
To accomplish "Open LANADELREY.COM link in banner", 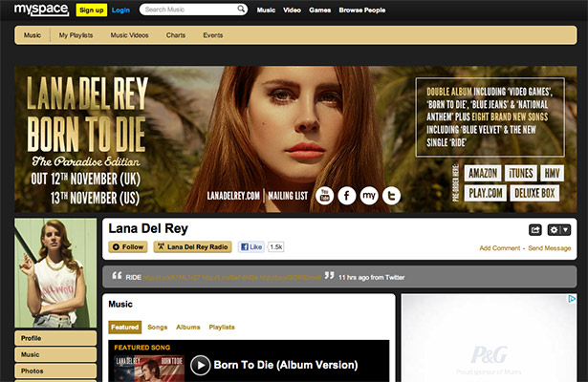I will tap(233, 196).
